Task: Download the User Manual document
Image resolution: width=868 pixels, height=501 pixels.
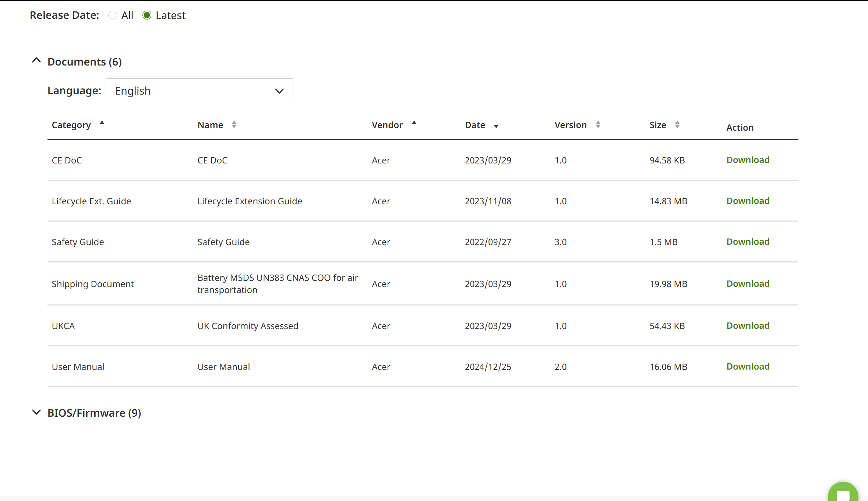Action: [748, 367]
